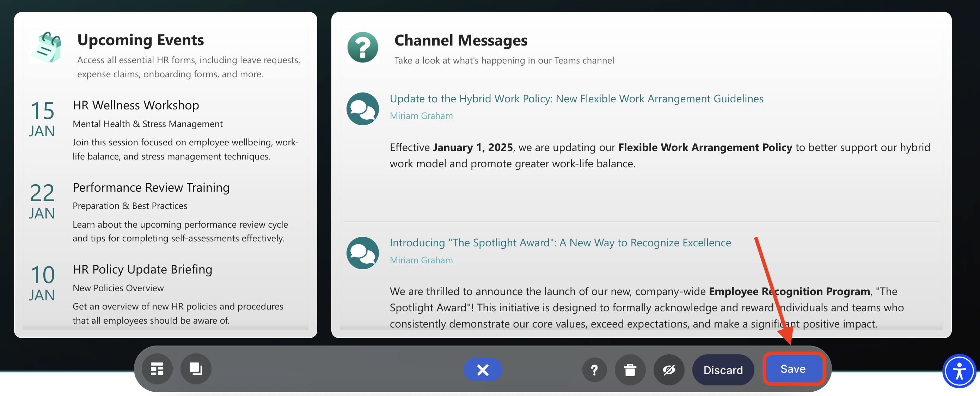This screenshot has width=980, height=396.
Task: Click Miriam Graham under Spotlight Award post
Action: coord(421,260)
